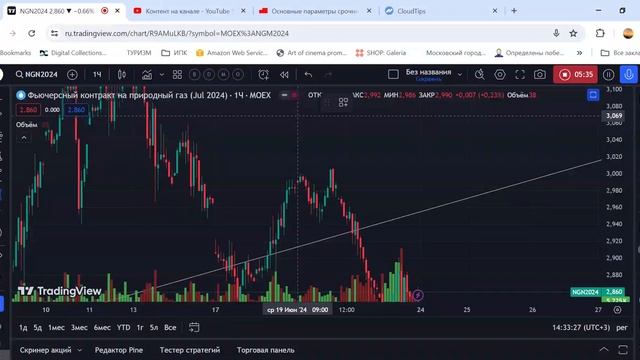Reload the page
The width and height of the screenshot is (640, 360).
(31, 33)
